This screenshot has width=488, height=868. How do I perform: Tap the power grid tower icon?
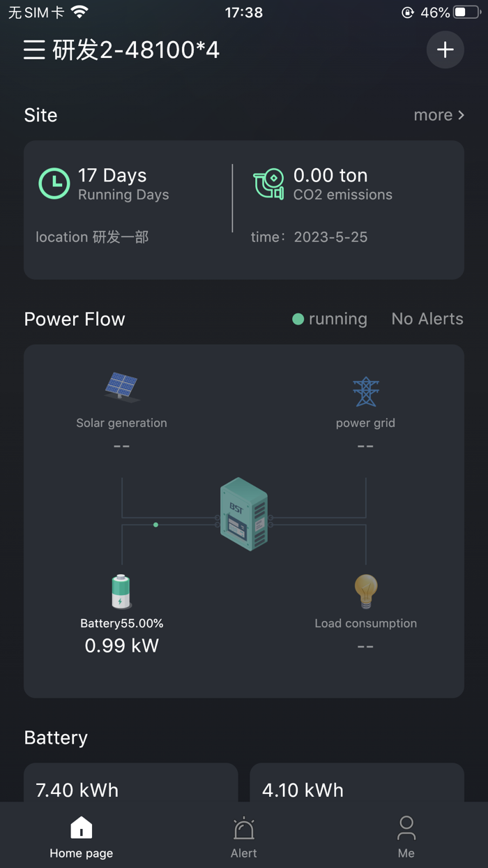coord(365,391)
